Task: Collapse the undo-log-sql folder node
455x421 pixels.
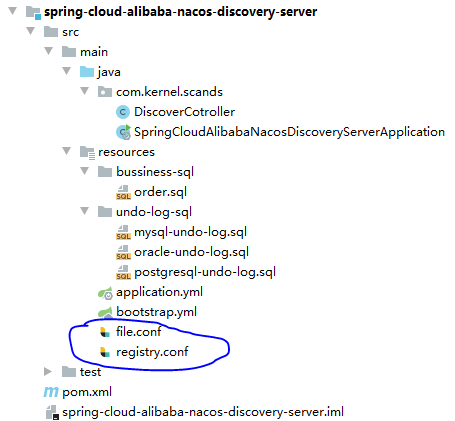Action: click(85, 211)
